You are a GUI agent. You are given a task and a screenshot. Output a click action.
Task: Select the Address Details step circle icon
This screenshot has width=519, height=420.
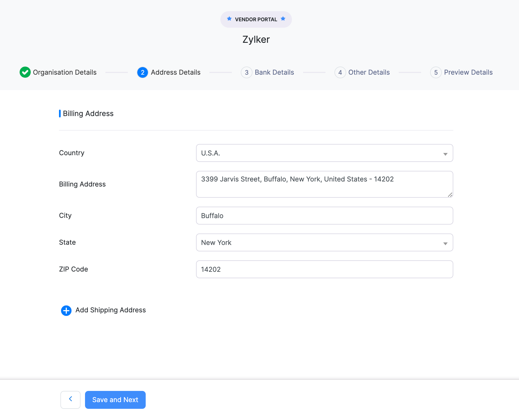[x=143, y=72]
